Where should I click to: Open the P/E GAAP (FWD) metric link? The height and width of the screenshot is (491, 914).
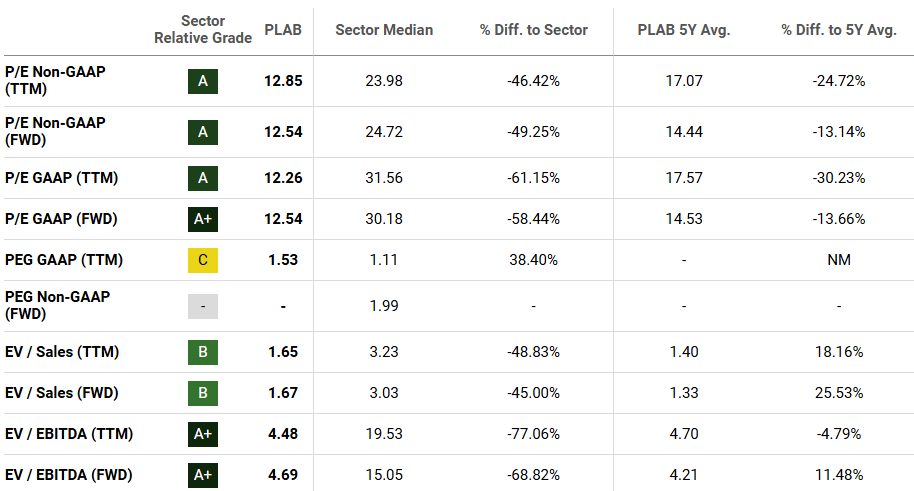[x=62, y=219]
